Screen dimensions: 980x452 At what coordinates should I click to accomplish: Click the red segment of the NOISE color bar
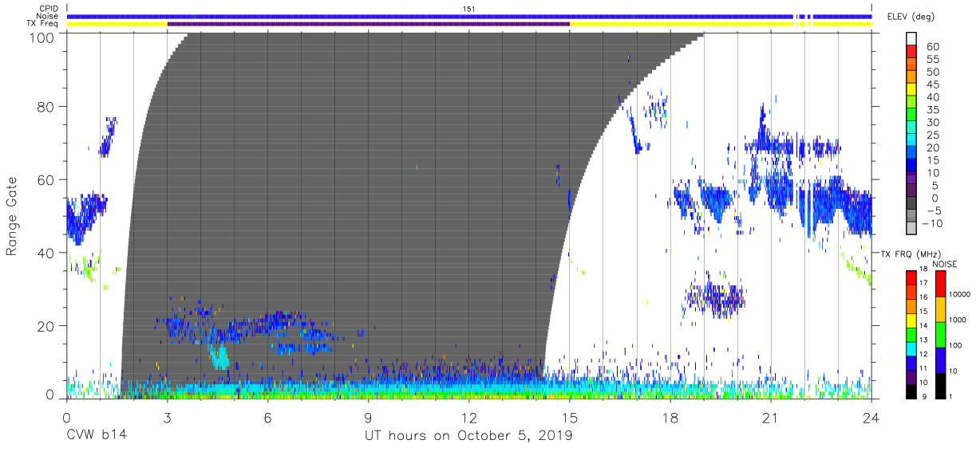(939, 283)
